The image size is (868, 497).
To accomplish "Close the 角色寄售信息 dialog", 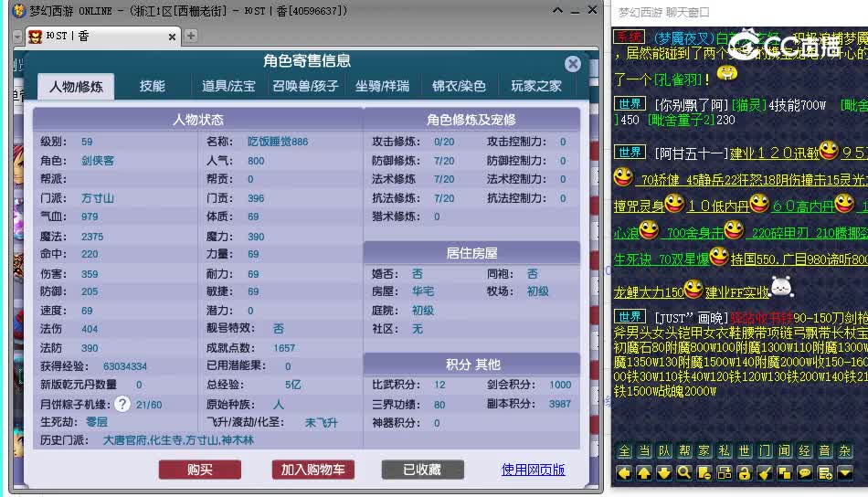I will [x=572, y=64].
